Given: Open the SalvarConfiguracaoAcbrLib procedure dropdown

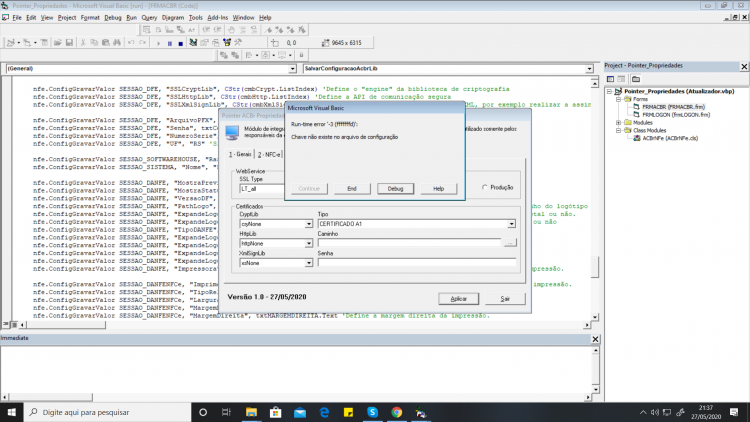Looking at the screenshot, I should click(x=589, y=69).
